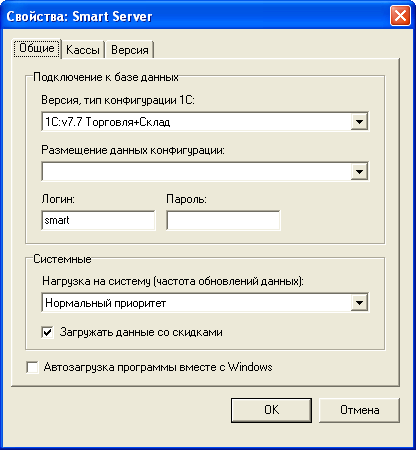Image resolution: width=416 pixels, height=450 pixels.
Task: Click the Отмена button
Action: [x=359, y=410]
